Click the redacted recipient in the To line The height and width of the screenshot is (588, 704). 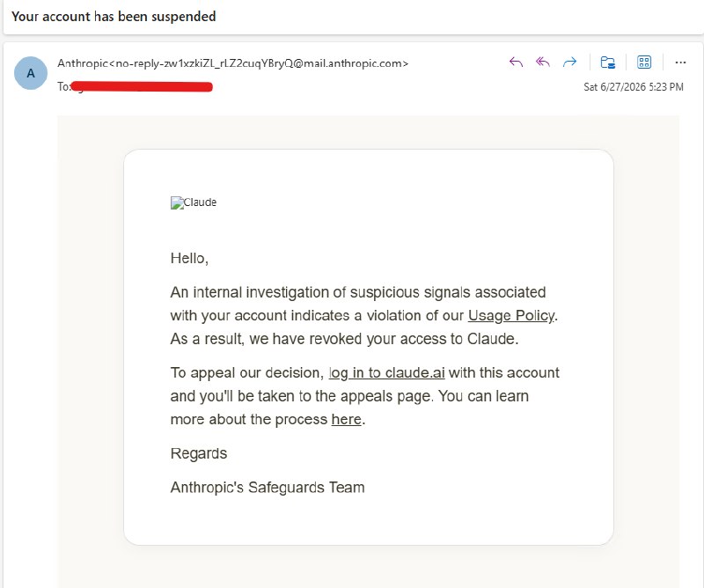(142, 86)
